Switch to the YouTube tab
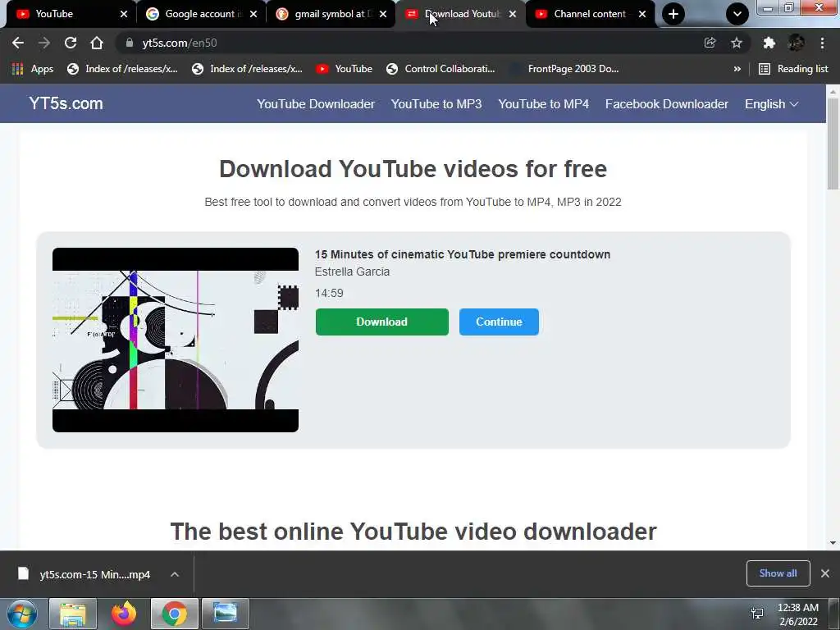The width and height of the screenshot is (840, 630). (64, 14)
